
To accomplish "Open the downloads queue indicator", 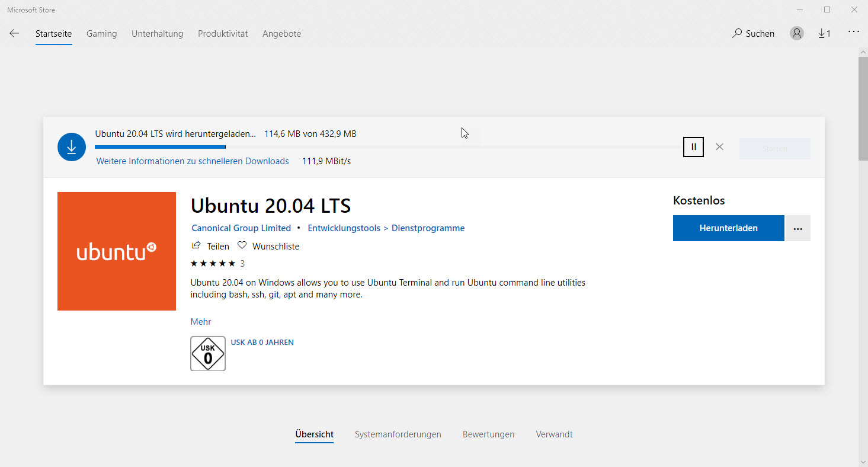I will tap(824, 34).
